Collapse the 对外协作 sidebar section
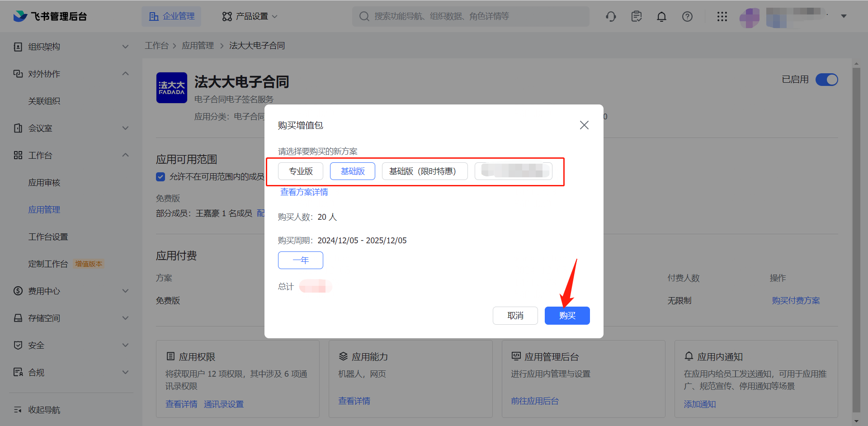This screenshot has width=868, height=426. click(126, 74)
